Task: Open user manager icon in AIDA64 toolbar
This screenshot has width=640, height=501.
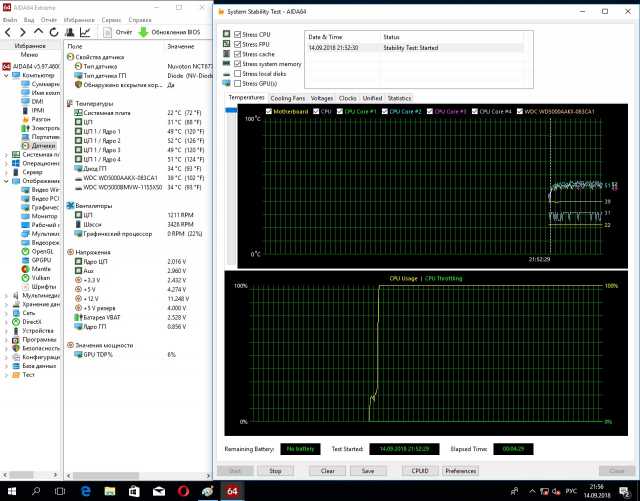Action: click(70, 32)
